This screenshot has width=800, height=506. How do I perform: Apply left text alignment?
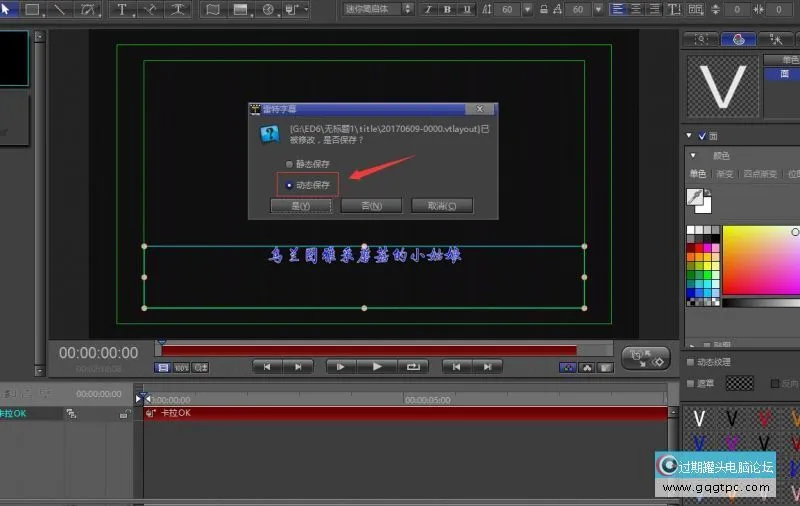click(x=617, y=9)
